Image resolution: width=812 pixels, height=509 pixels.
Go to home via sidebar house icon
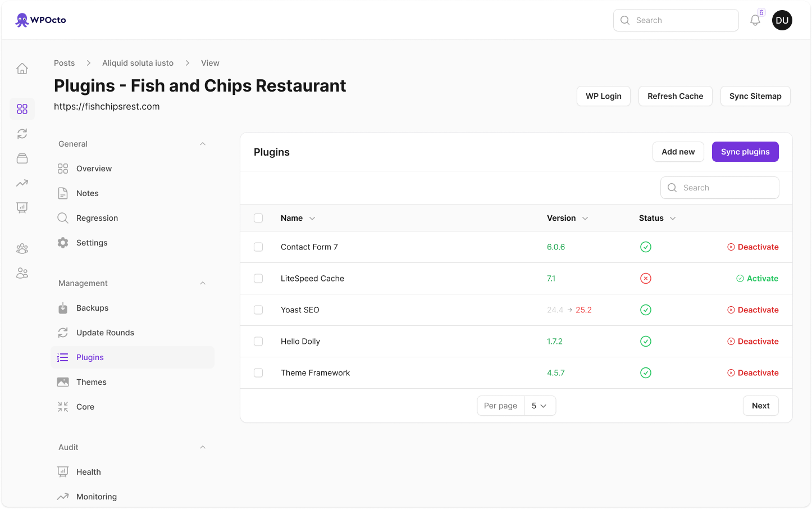tap(22, 69)
